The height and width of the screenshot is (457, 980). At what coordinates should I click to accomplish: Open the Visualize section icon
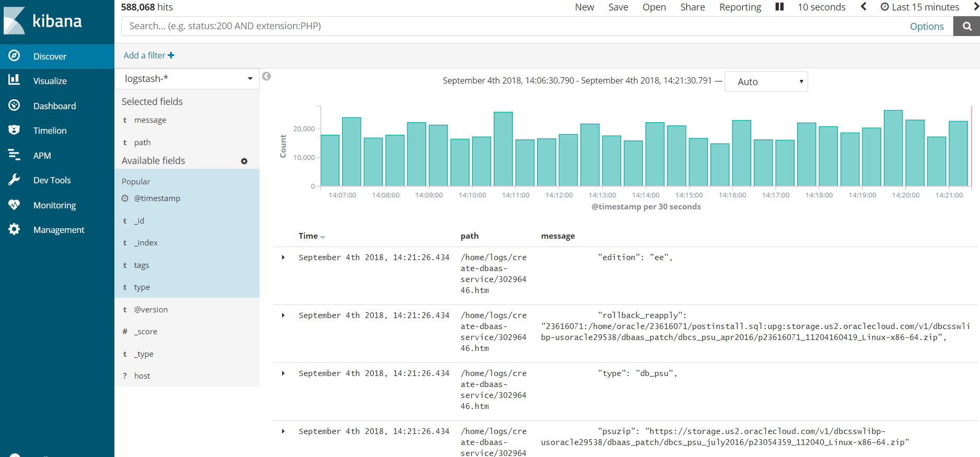[x=14, y=80]
